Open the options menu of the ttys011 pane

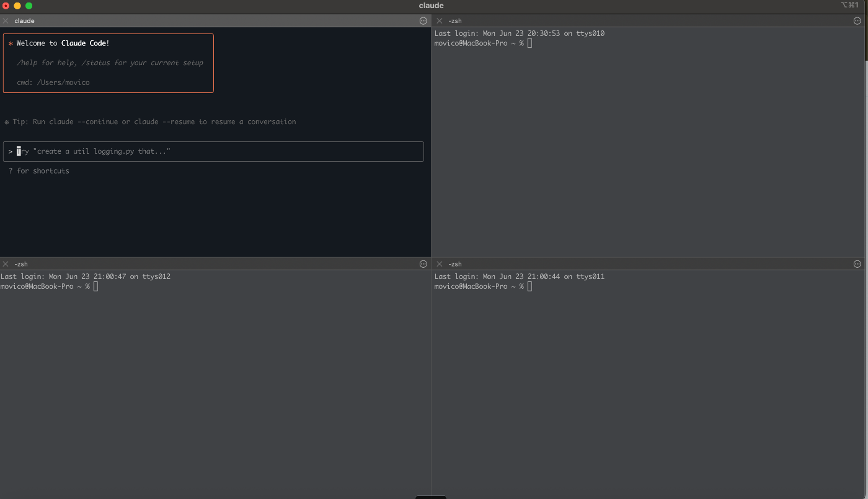pyautogui.click(x=857, y=264)
